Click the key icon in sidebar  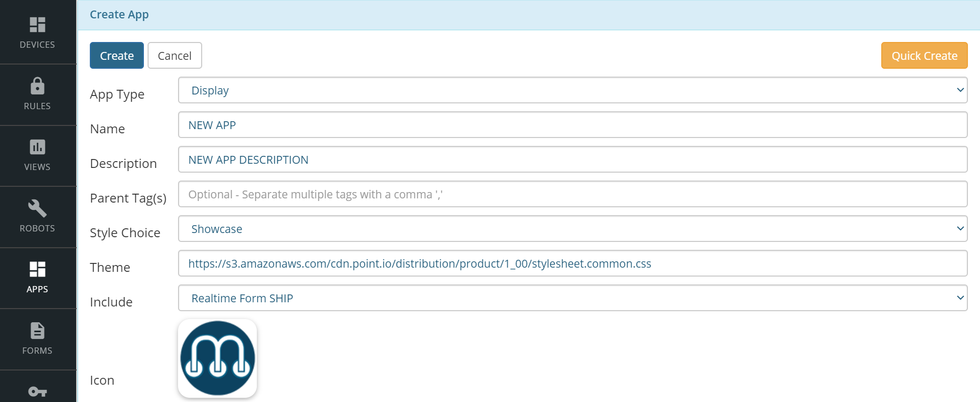[x=37, y=392]
